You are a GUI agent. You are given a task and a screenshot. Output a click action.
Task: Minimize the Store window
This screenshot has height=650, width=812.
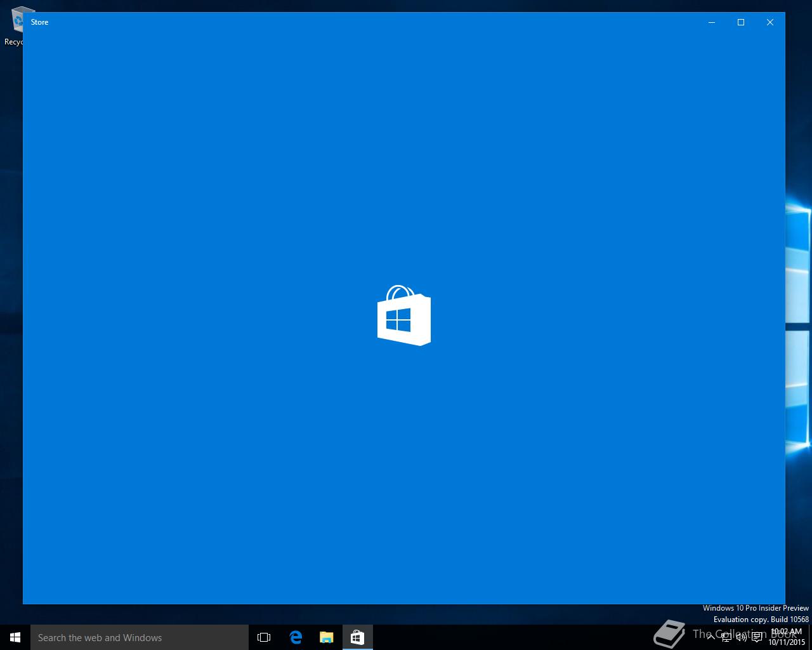point(712,22)
